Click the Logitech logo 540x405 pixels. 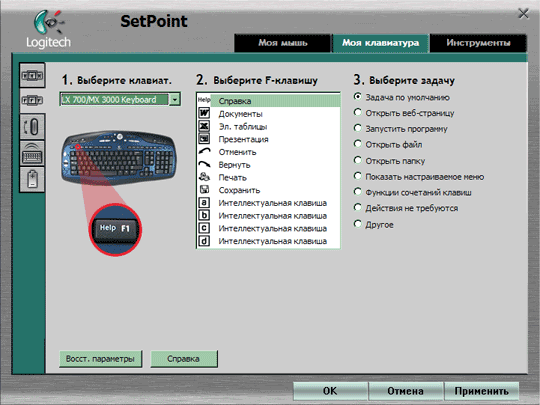coord(49,29)
